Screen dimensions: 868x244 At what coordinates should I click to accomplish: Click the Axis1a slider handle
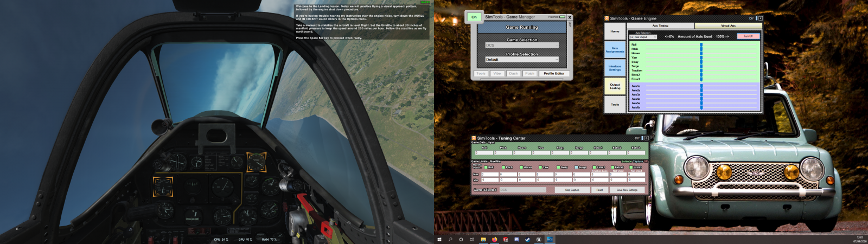(701, 86)
